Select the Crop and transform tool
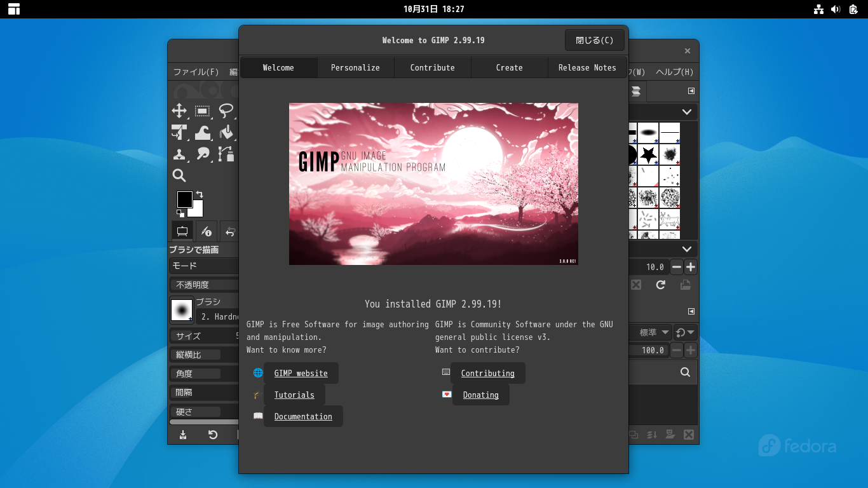868x488 pixels. tap(179, 132)
